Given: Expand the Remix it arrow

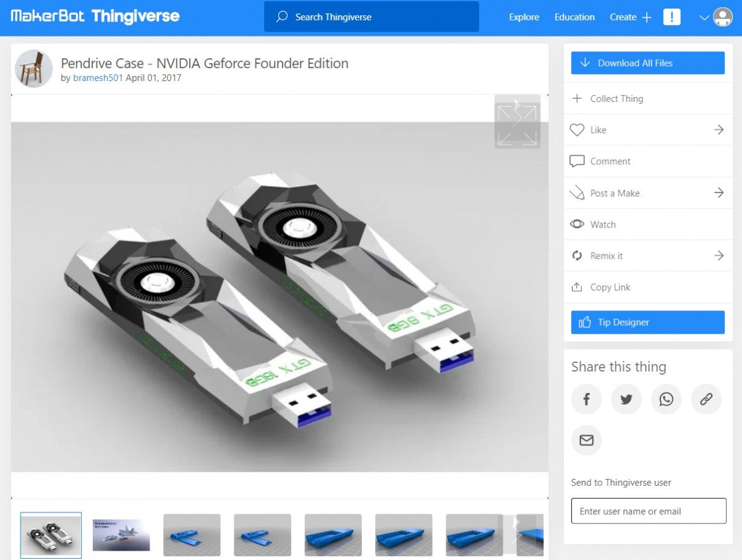Looking at the screenshot, I should point(719,256).
